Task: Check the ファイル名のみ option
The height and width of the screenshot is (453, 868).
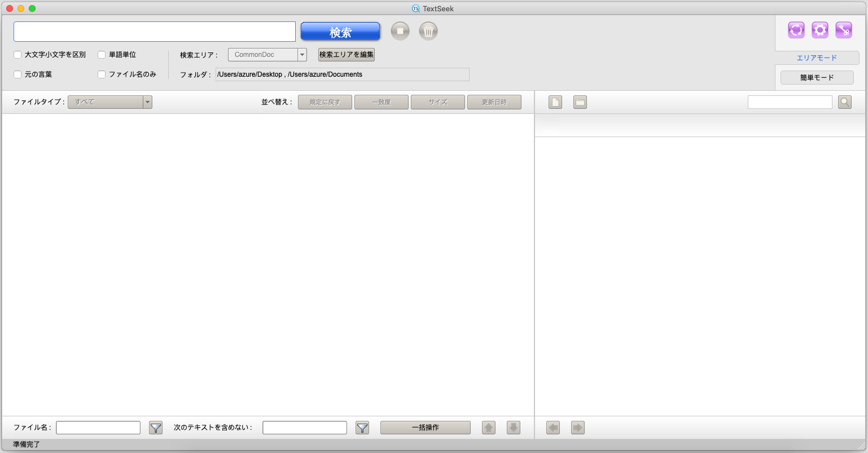Action: point(102,74)
